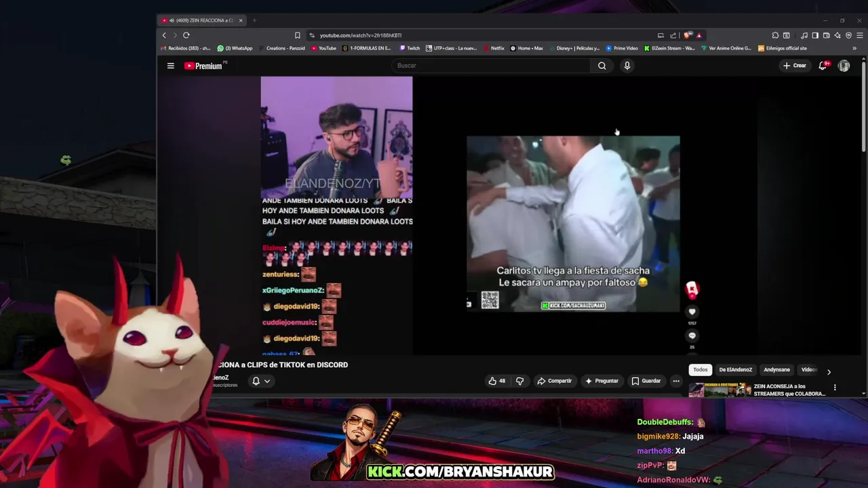Open the YouTube account avatar menu
Viewport: 868px width, 488px height.
844,66
